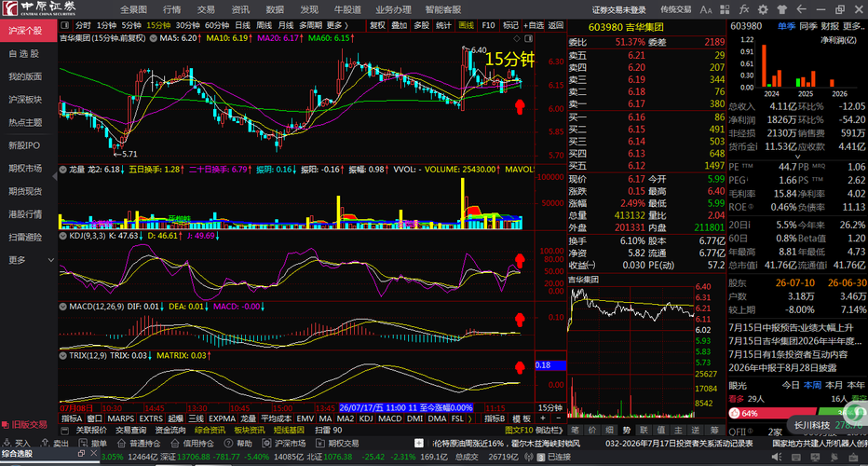Toggle the 统计 statistics option

point(443,25)
